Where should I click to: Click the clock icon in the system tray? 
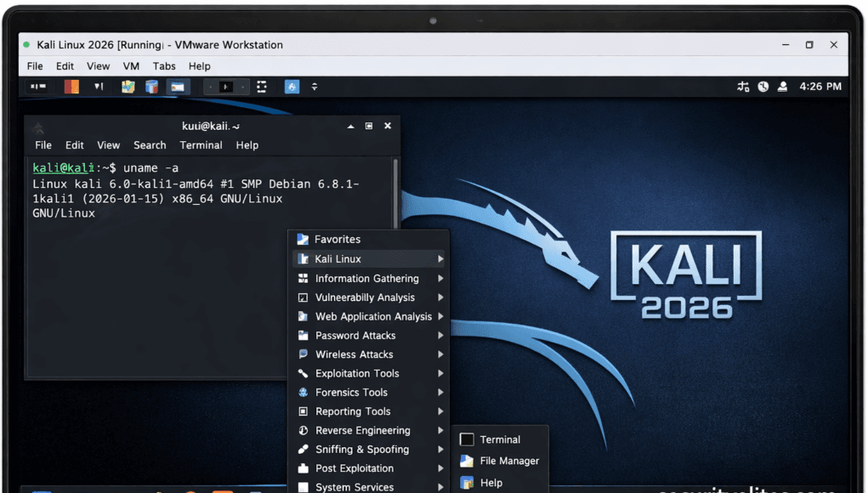point(763,86)
